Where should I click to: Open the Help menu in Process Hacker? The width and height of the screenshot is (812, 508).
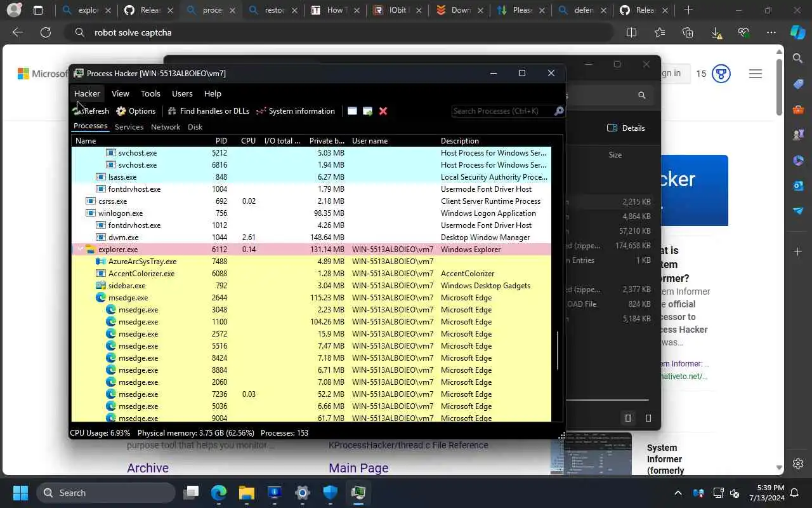[213, 93]
